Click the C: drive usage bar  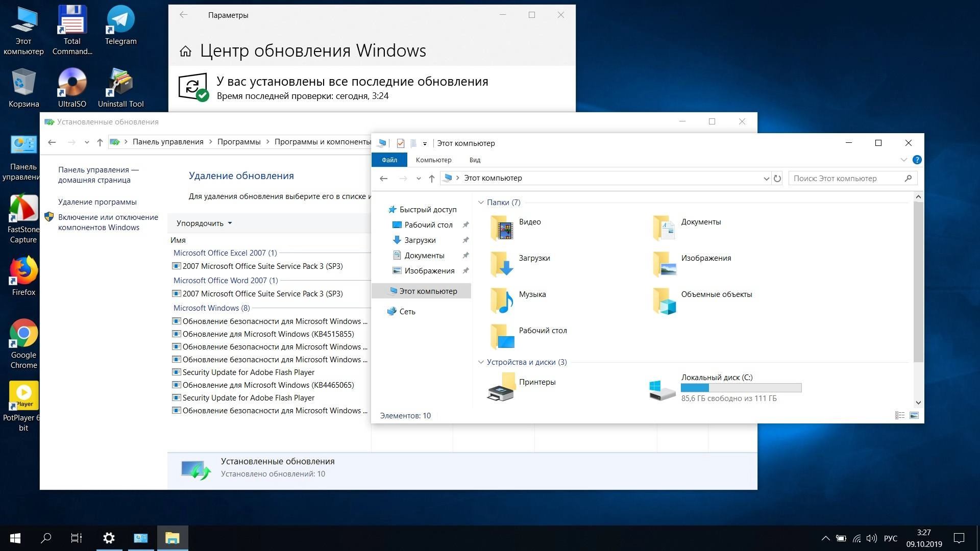point(741,388)
